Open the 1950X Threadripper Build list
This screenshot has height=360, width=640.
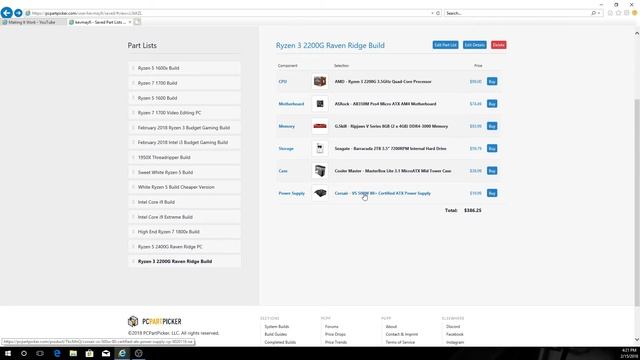click(184, 158)
